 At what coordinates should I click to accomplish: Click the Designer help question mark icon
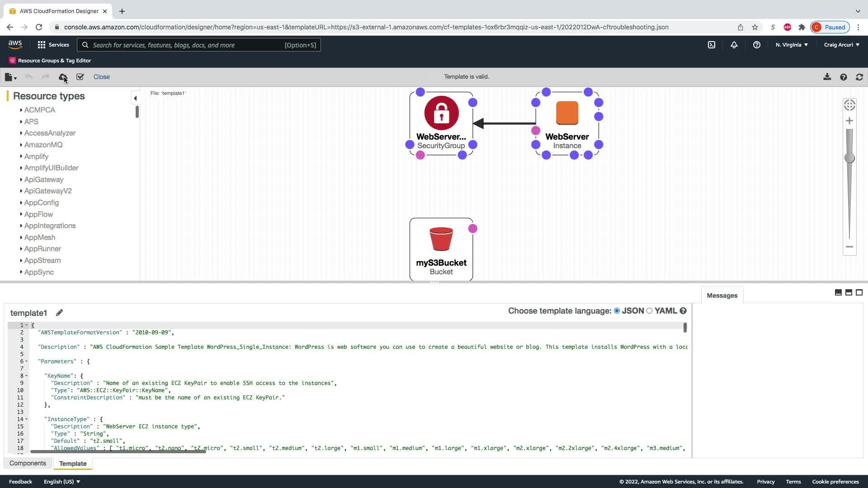[843, 77]
